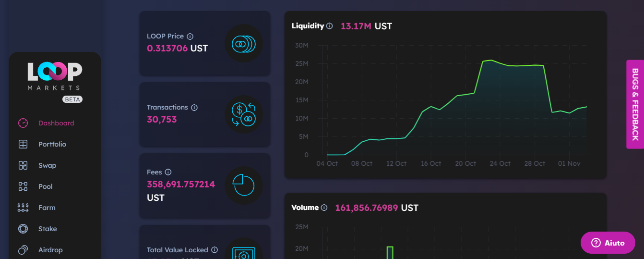The height and width of the screenshot is (259, 644).
Task: Click the Volume chart title
Action: pyautogui.click(x=305, y=208)
